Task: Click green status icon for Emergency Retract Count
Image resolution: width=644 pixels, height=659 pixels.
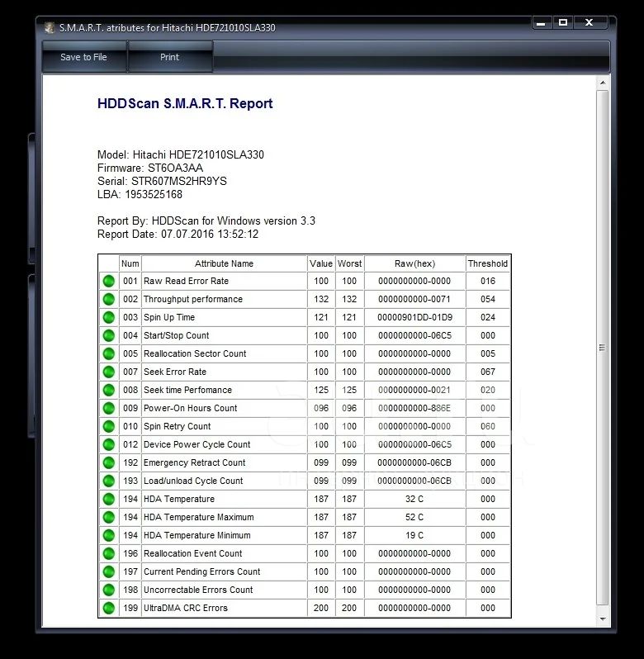Action: (109, 462)
